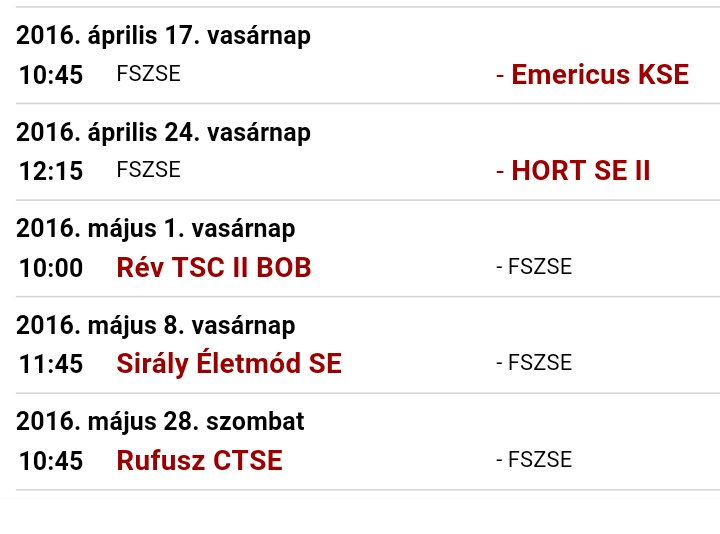The width and height of the screenshot is (720, 534).
Task: Select the 2016. április 24. vasárnap header
Action: click(x=163, y=133)
